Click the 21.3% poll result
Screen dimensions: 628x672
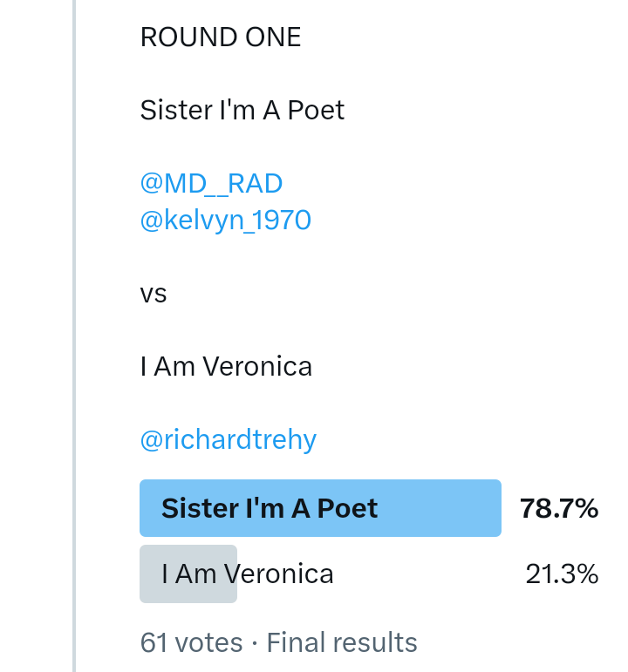tap(562, 574)
